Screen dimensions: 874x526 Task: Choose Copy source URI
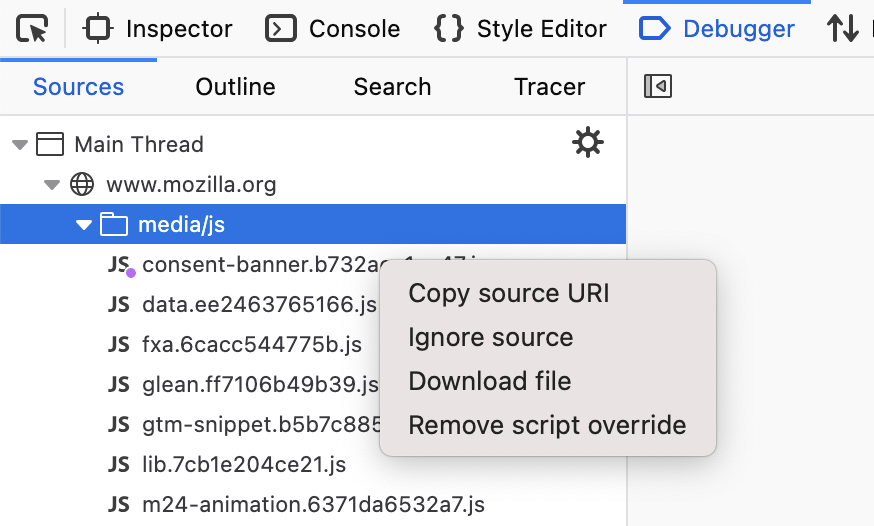[509, 293]
